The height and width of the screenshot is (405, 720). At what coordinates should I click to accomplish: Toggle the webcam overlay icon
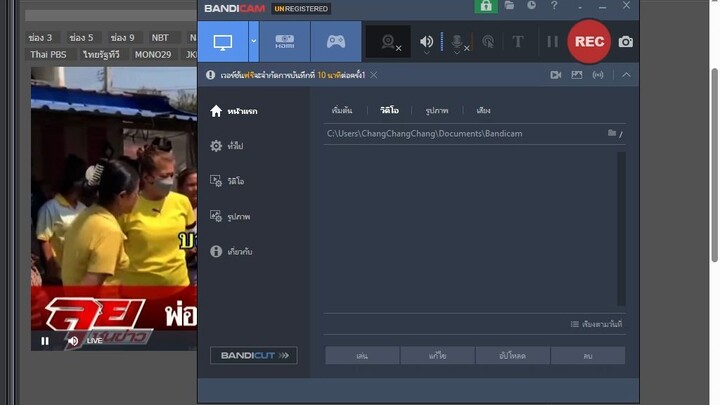[x=388, y=42]
